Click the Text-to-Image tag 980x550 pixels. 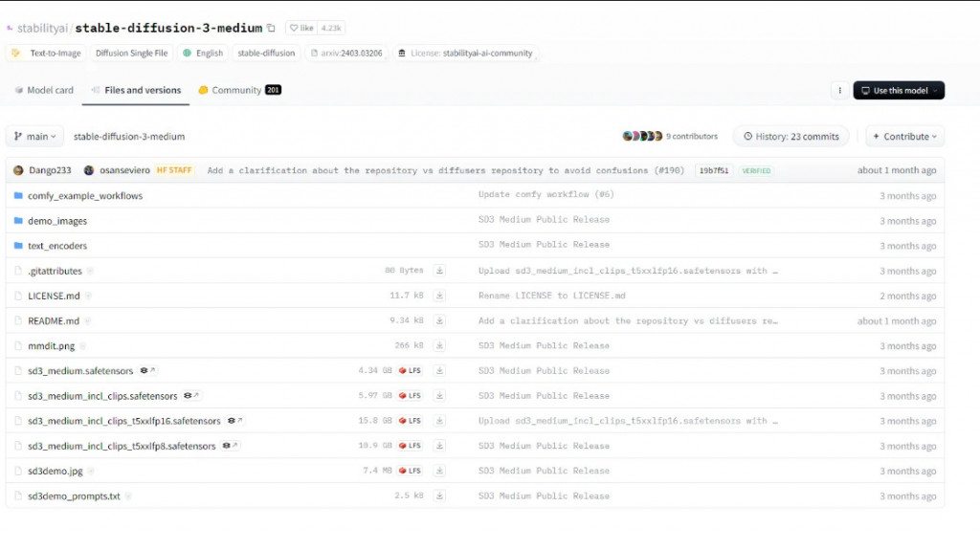(x=45, y=54)
